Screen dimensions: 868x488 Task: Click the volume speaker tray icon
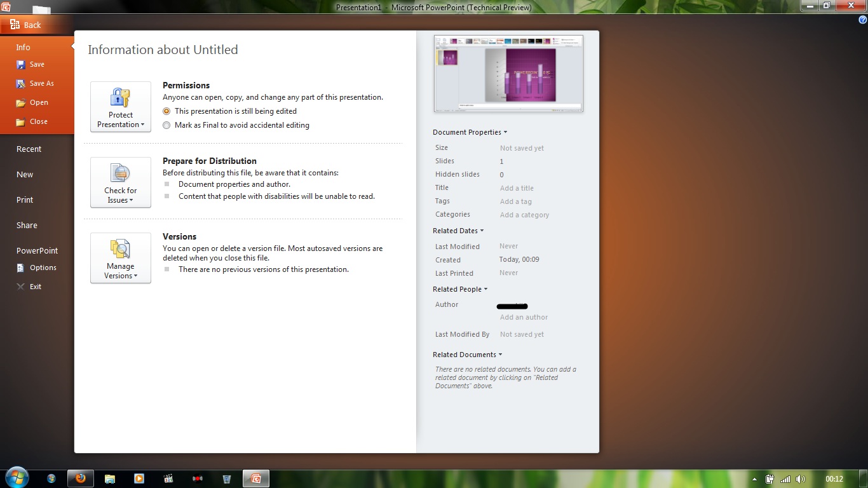[801, 479]
